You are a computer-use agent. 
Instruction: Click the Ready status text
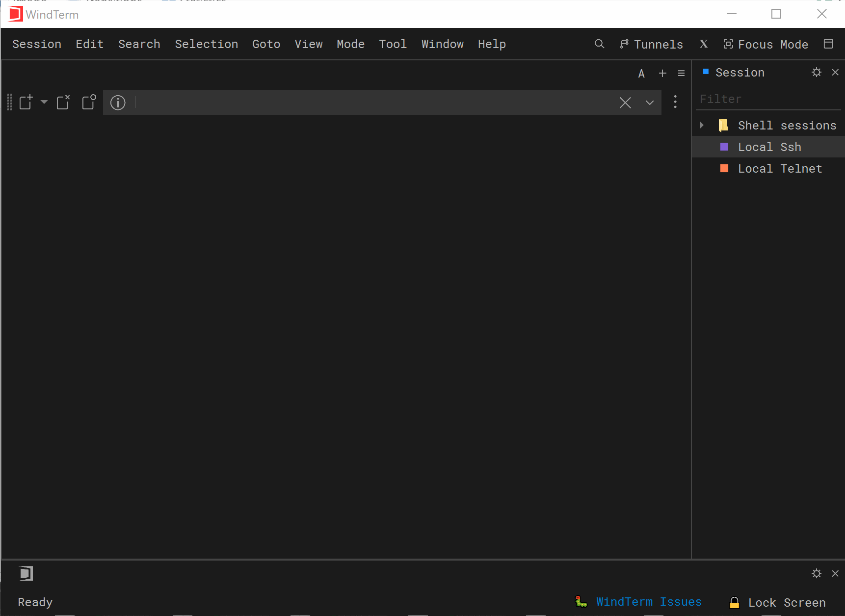tap(35, 602)
